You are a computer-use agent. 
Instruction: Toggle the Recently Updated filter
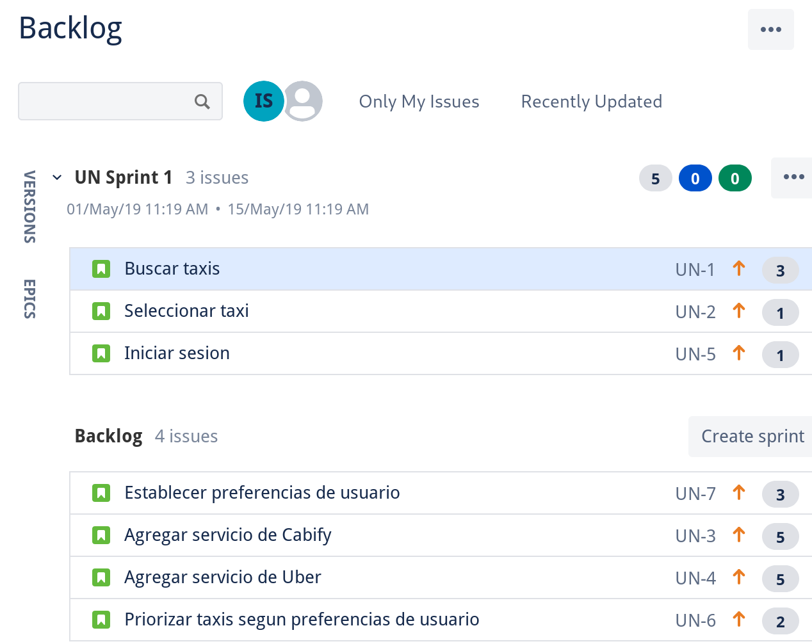[x=591, y=102]
